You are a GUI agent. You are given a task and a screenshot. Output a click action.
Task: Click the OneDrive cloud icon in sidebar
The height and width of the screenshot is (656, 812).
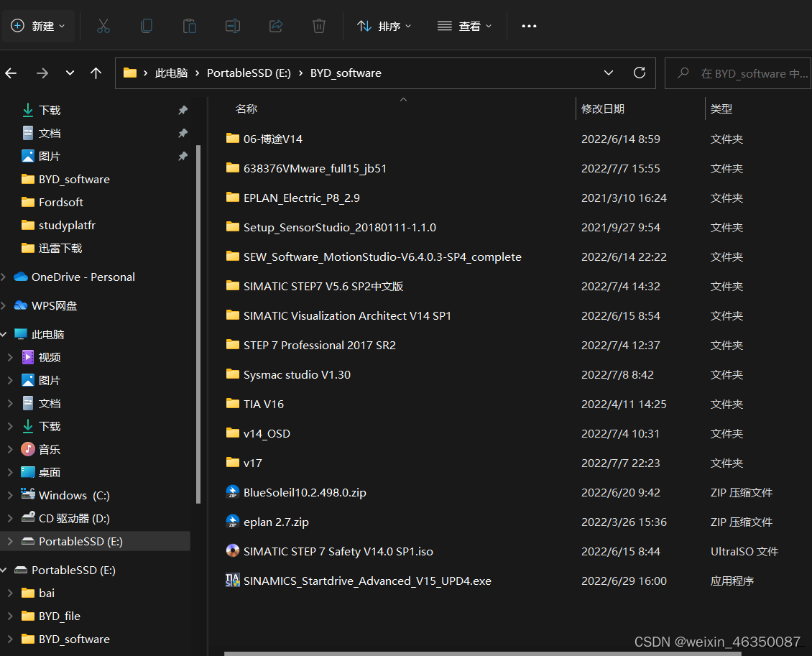tap(21, 277)
